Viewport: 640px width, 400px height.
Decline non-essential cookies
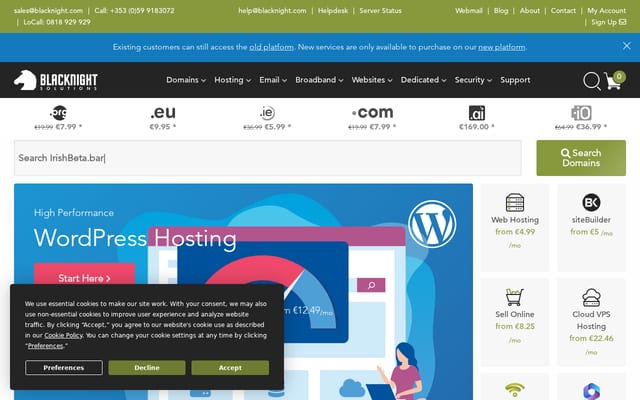pos(147,367)
